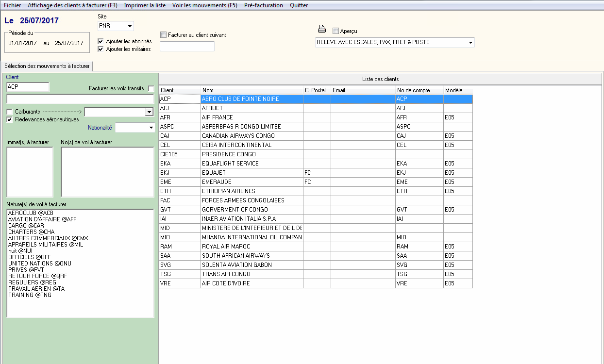Uncheck Ajouter les militaires

[101, 49]
